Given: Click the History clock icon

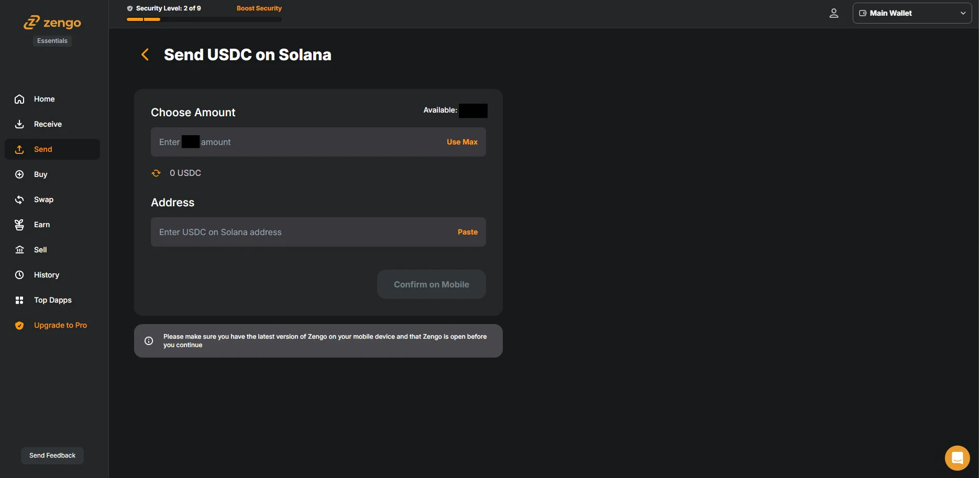Looking at the screenshot, I should (19, 275).
